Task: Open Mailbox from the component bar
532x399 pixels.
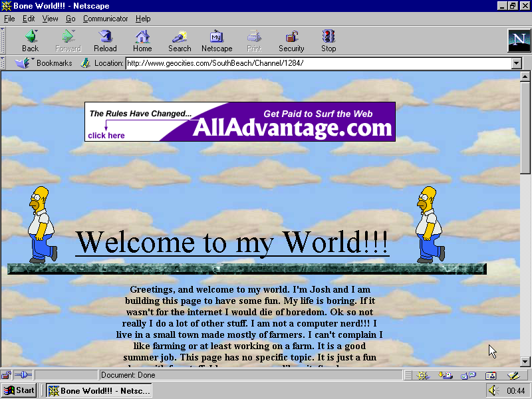Action: [x=445, y=375]
